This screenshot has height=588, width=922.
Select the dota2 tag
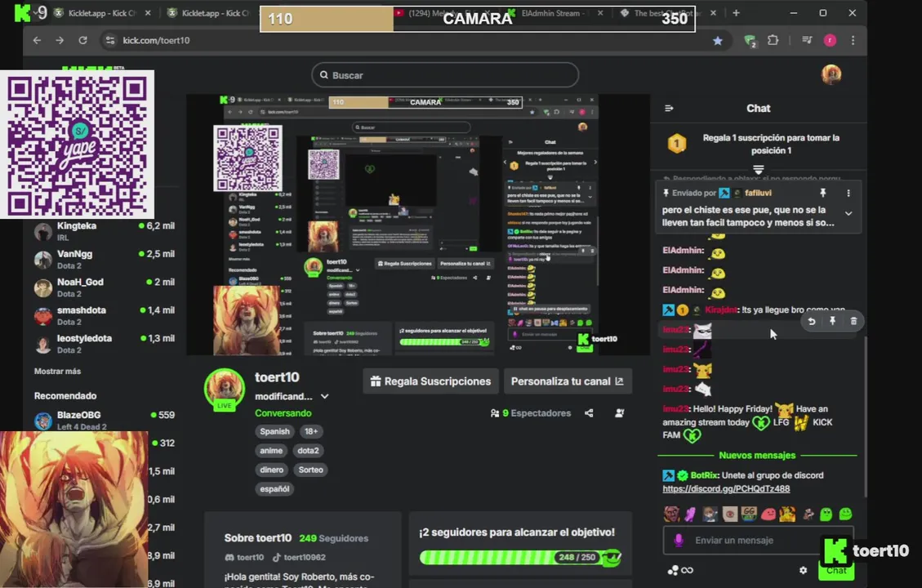pyautogui.click(x=308, y=451)
